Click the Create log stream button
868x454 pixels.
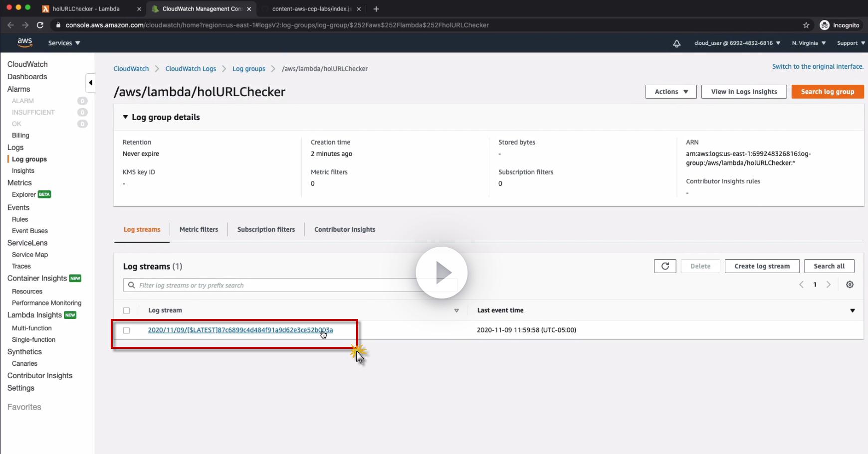point(762,266)
